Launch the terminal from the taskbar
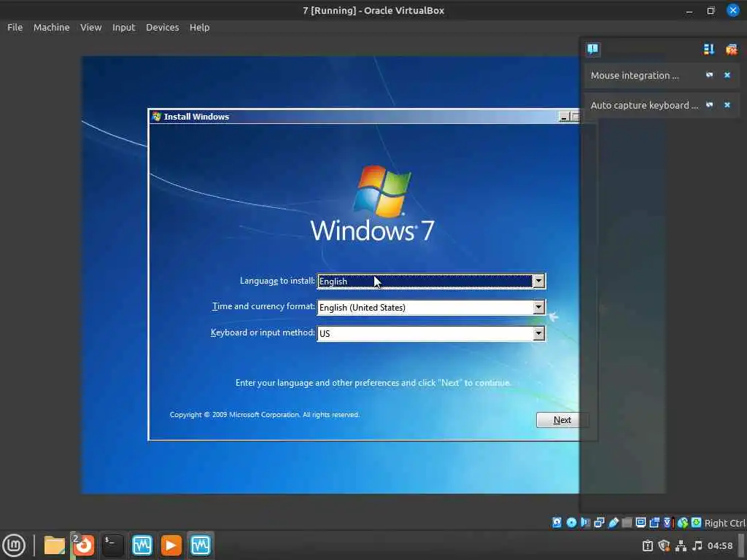Screen dimensions: 747x560 click(113, 545)
